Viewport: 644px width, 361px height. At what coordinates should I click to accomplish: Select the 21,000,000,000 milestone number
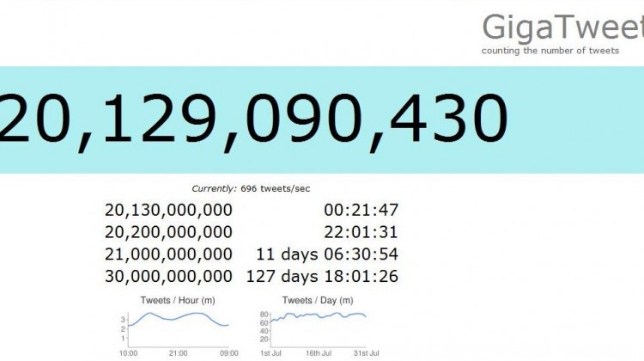[x=168, y=254]
